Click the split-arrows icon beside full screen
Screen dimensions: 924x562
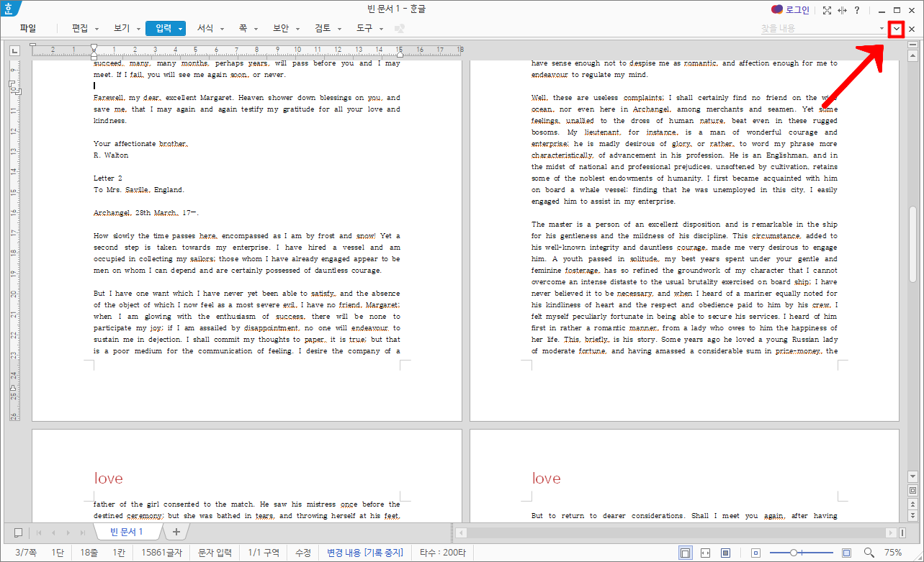coord(842,10)
